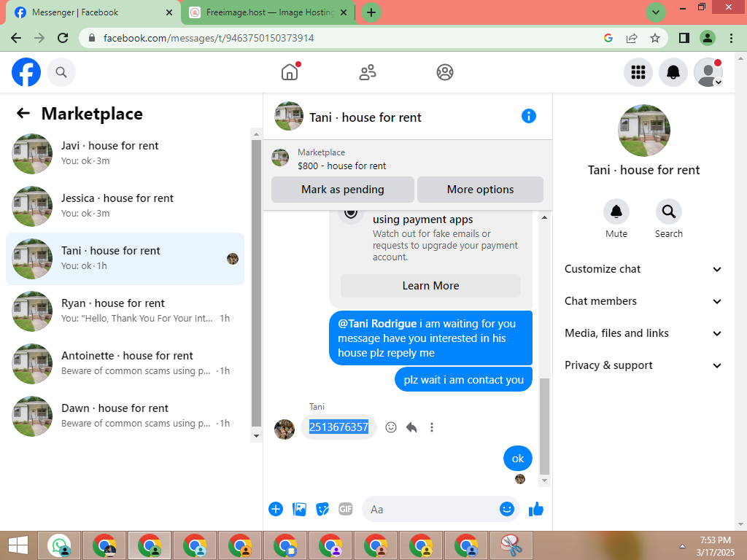Open a new browser tab
Viewport: 747px width, 560px height.
click(371, 12)
